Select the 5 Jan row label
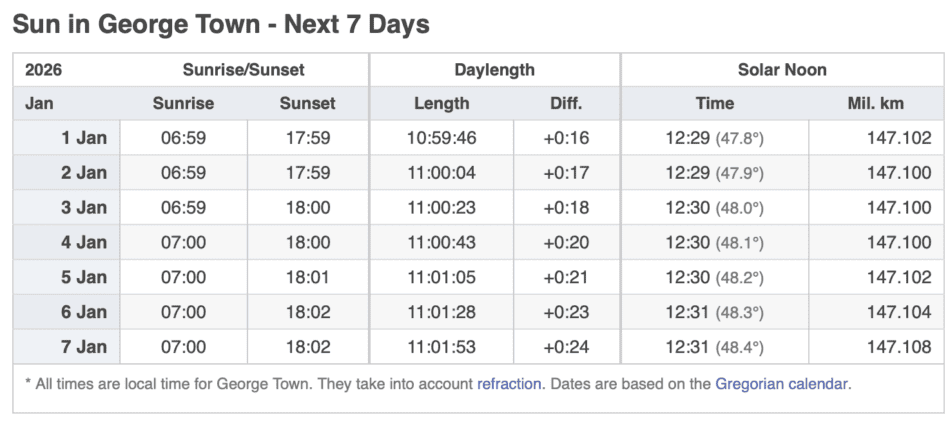950x422 pixels. point(83,277)
